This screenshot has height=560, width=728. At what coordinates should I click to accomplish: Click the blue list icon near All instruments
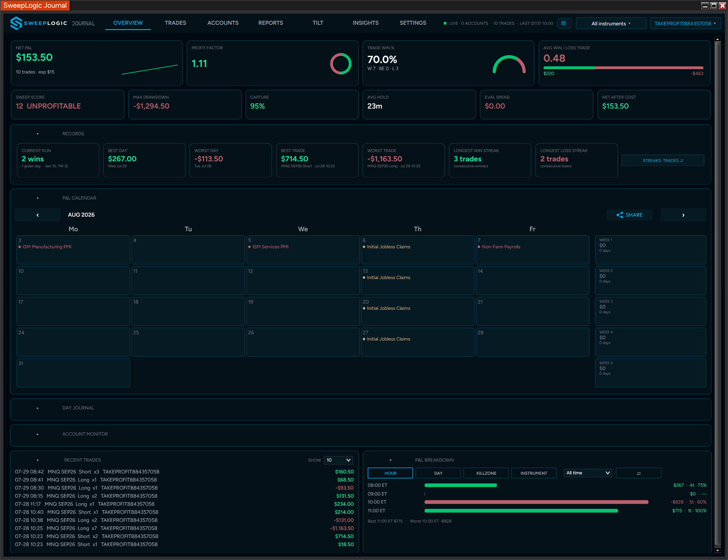pyautogui.click(x=564, y=23)
